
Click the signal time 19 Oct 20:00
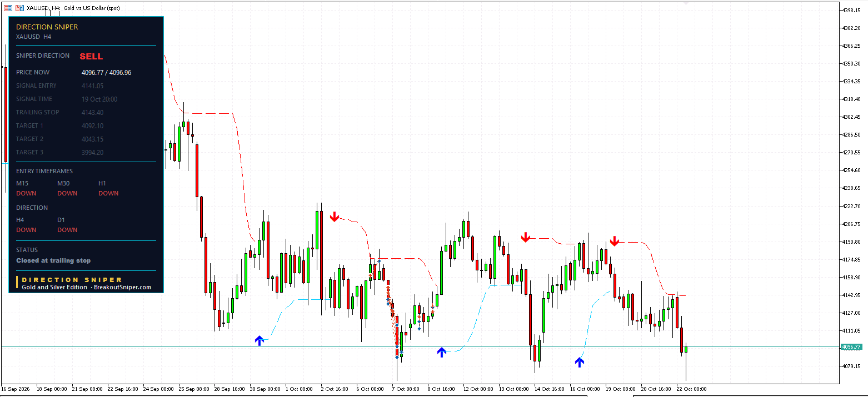tap(99, 99)
